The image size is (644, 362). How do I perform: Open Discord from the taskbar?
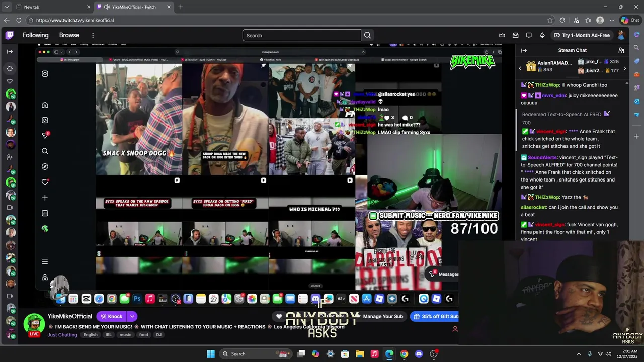419,354
